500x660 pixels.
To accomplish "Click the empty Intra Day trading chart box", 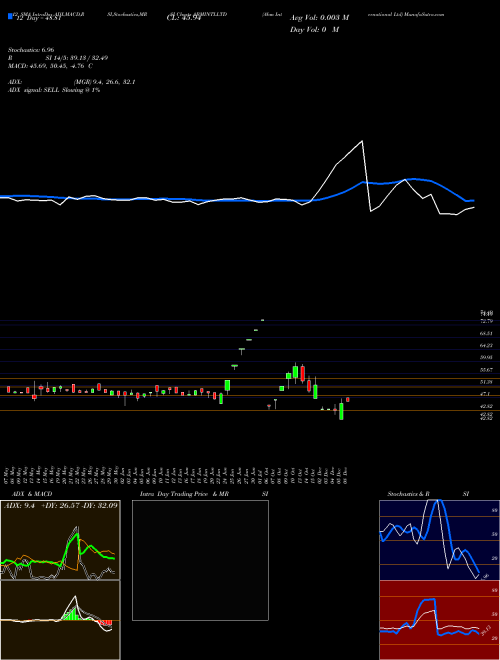I will (x=200, y=560).
